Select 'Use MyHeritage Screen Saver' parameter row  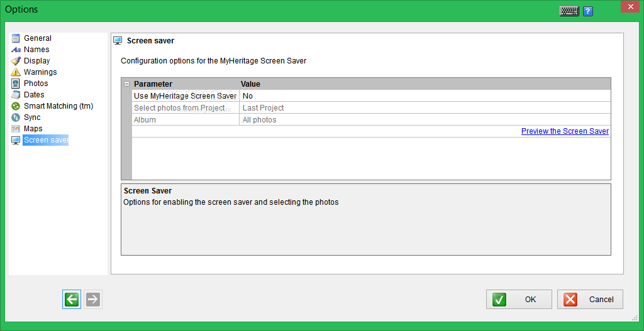tap(186, 96)
